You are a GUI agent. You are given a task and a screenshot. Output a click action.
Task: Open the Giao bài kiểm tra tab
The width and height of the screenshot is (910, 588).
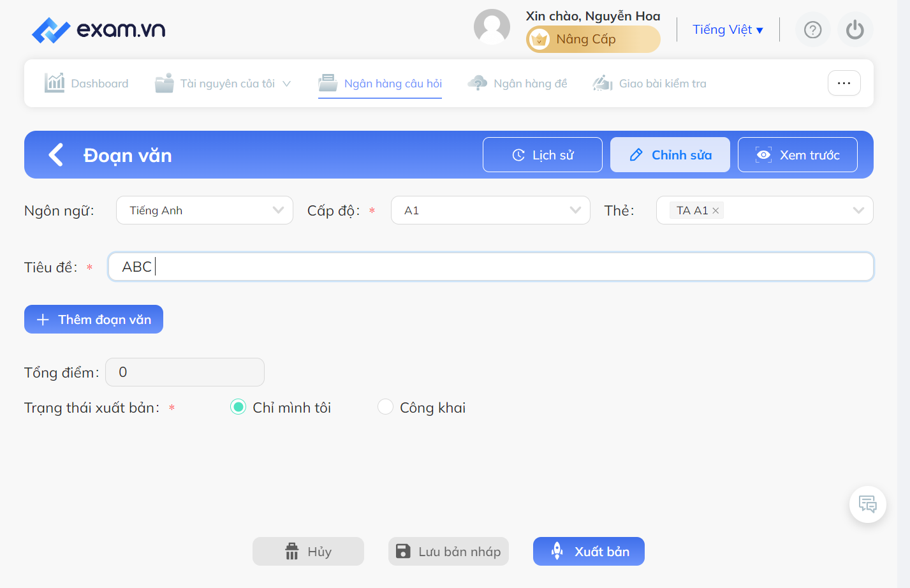click(649, 84)
